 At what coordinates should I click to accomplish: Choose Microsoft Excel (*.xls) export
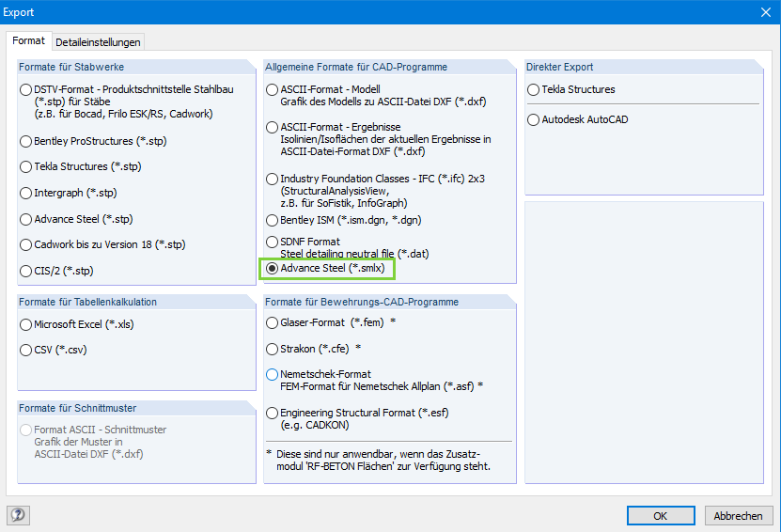pyautogui.click(x=26, y=324)
